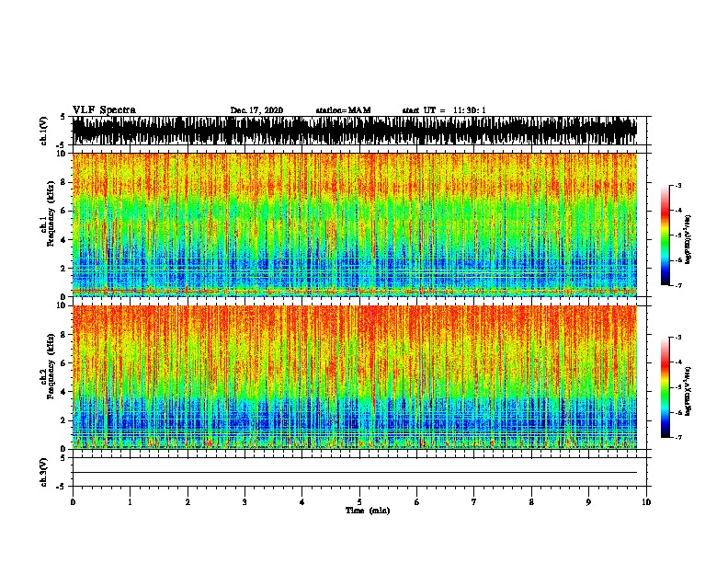This screenshot has width=728, height=563.
Task: Click the color scale bar beside ch.2 spectrogram
Action: point(665,387)
